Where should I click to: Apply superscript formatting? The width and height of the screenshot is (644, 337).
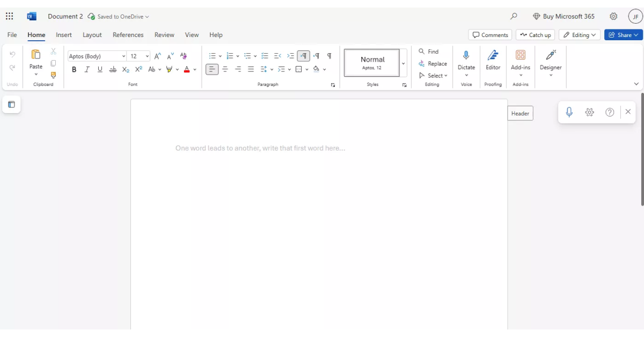coord(138,69)
